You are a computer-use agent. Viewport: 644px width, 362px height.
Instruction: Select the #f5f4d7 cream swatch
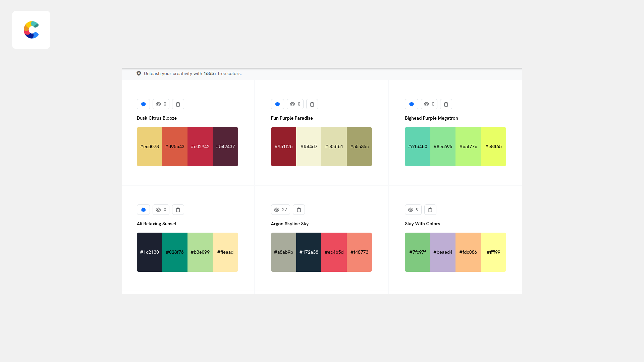coord(309,146)
